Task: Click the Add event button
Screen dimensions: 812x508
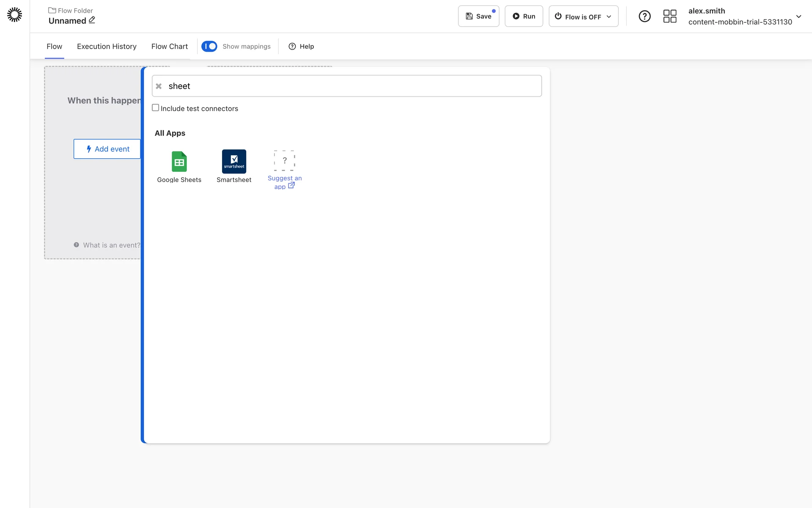Action: [107, 149]
